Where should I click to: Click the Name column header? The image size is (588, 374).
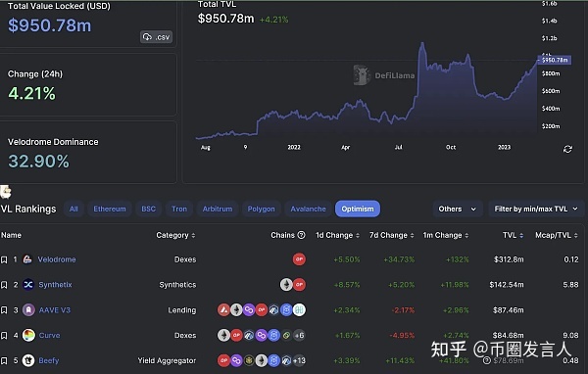click(x=11, y=235)
